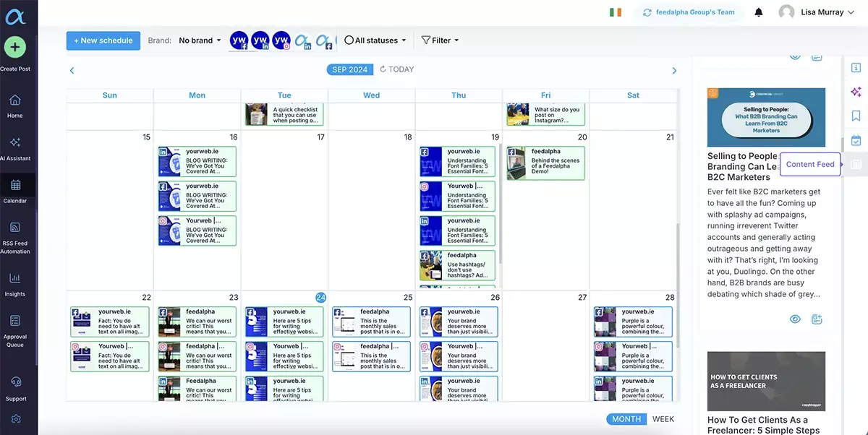This screenshot has height=435, width=868.
Task: Open Tuesday 24 Facebook 5 tips post
Action: click(x=284, y=322)
